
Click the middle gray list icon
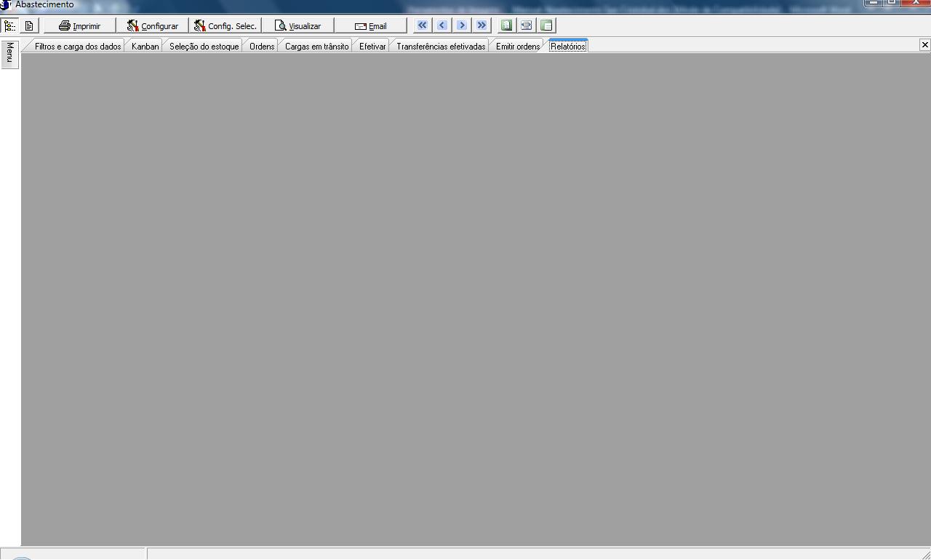[526, 25]
